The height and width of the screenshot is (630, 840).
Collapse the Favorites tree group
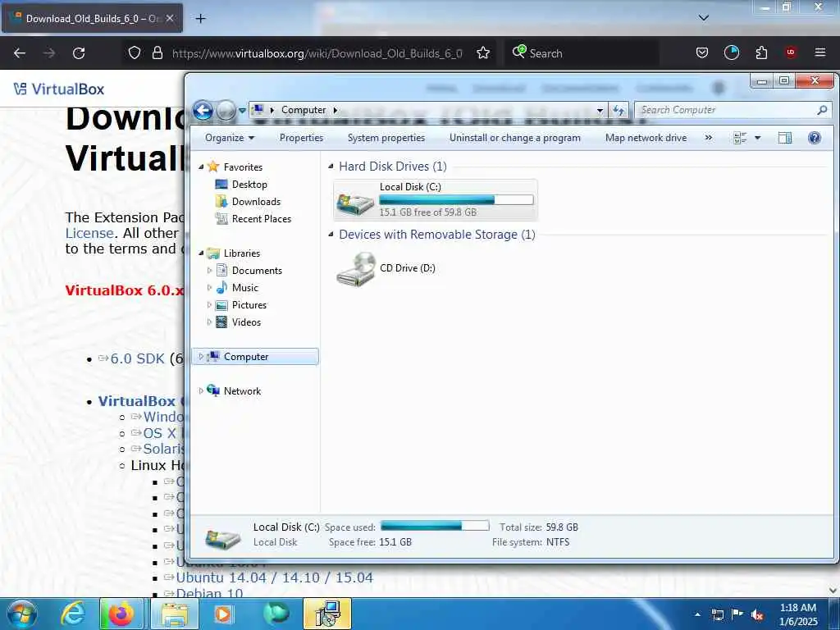click(201, 167)
